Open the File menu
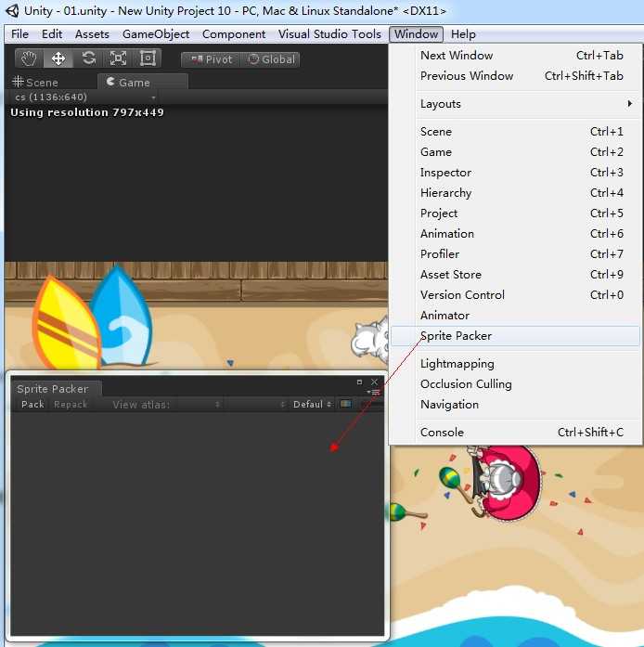Viewport: 644px width, 647px height. pyautogui.click(x=19, y=33)
